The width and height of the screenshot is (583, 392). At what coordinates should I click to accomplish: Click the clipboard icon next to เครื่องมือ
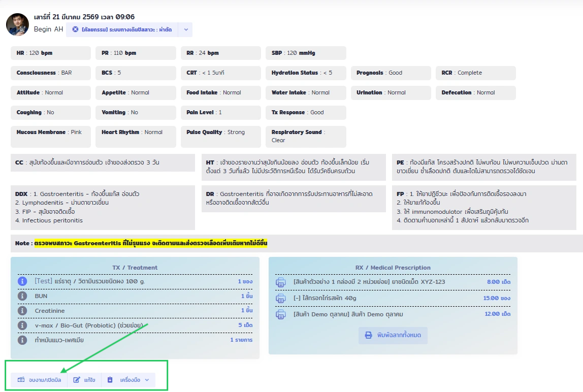[x=110, y=380]
